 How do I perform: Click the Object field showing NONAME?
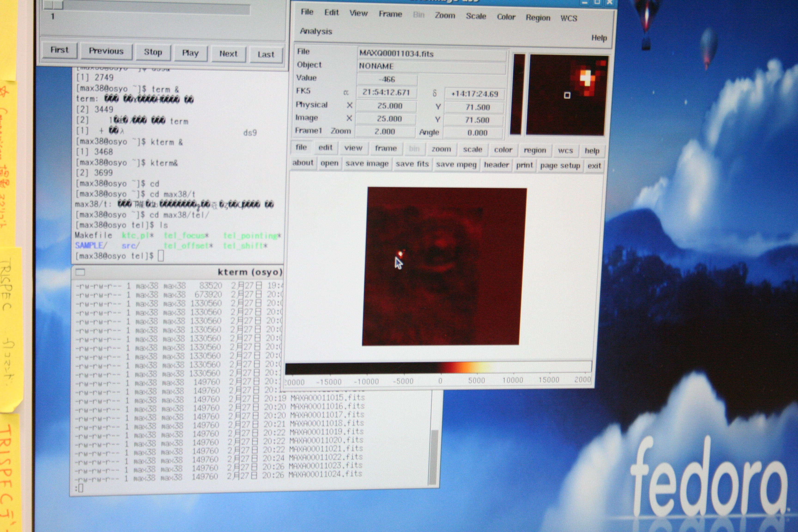432,67
